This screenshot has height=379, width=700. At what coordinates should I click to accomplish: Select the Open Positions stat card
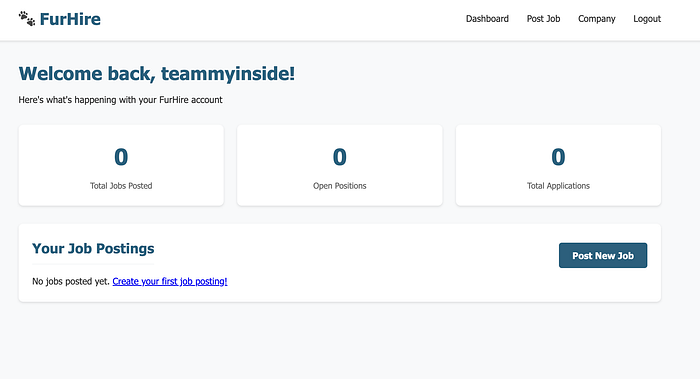[x=340, y=165]
